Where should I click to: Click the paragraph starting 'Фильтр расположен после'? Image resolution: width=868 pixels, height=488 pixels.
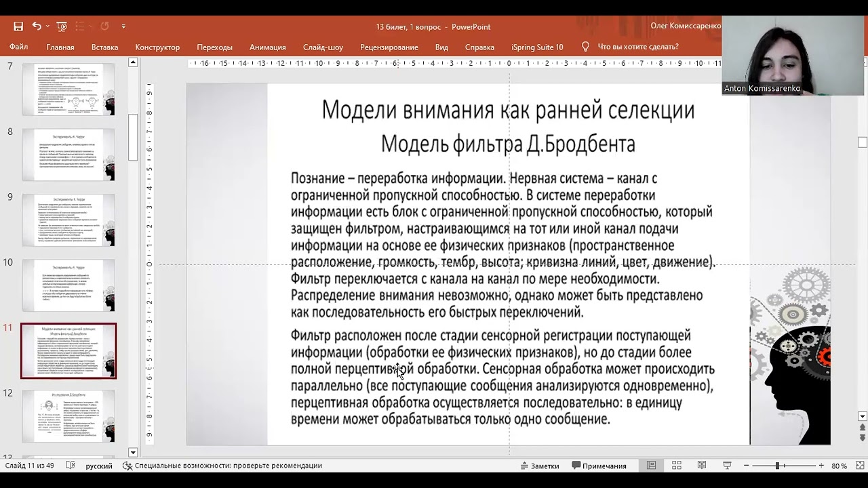coord(502,377)
